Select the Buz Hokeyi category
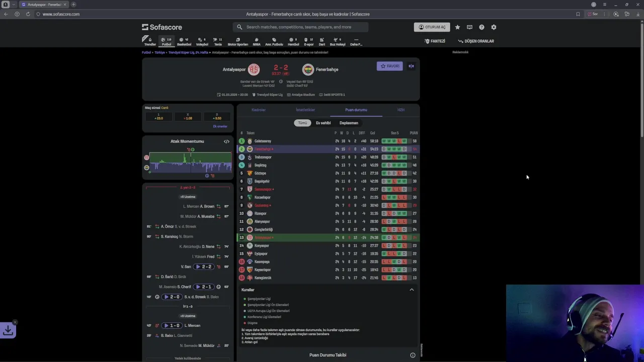Image resolution: width=644 pixels, height=362 pixels. (x=338, y=41)
